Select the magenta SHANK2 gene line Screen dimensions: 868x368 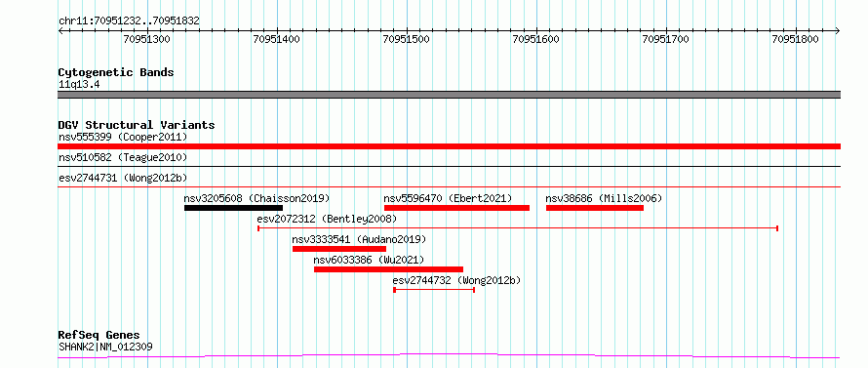(x=449, y=356)
